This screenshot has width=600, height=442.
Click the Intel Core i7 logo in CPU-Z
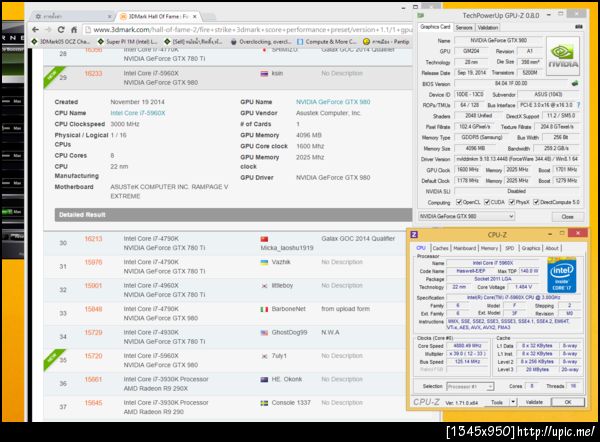click(x=562, y=275)
